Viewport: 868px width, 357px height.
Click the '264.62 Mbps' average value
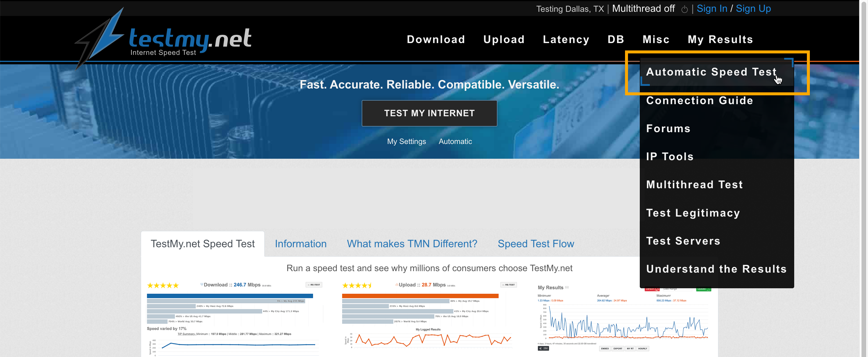pos(604,300)
